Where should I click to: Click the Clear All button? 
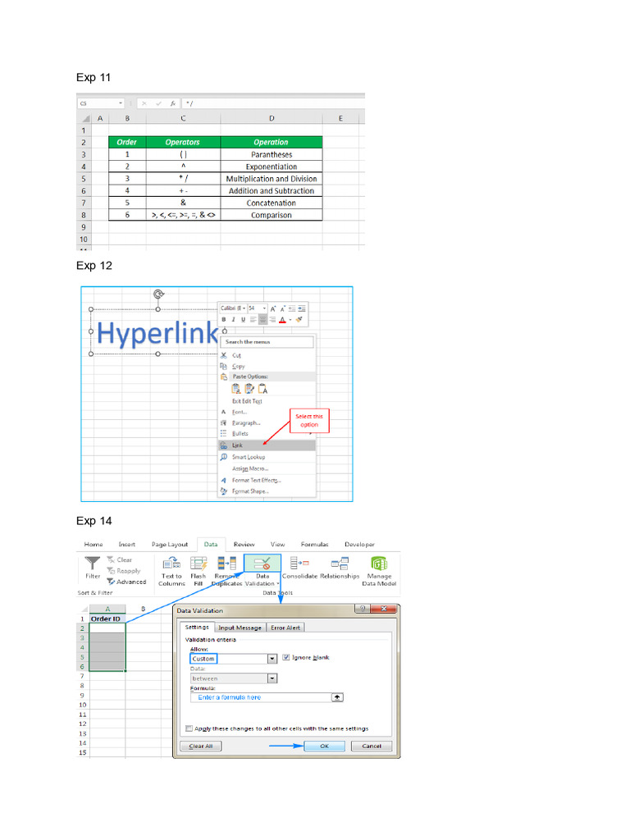tap(201, 746)
